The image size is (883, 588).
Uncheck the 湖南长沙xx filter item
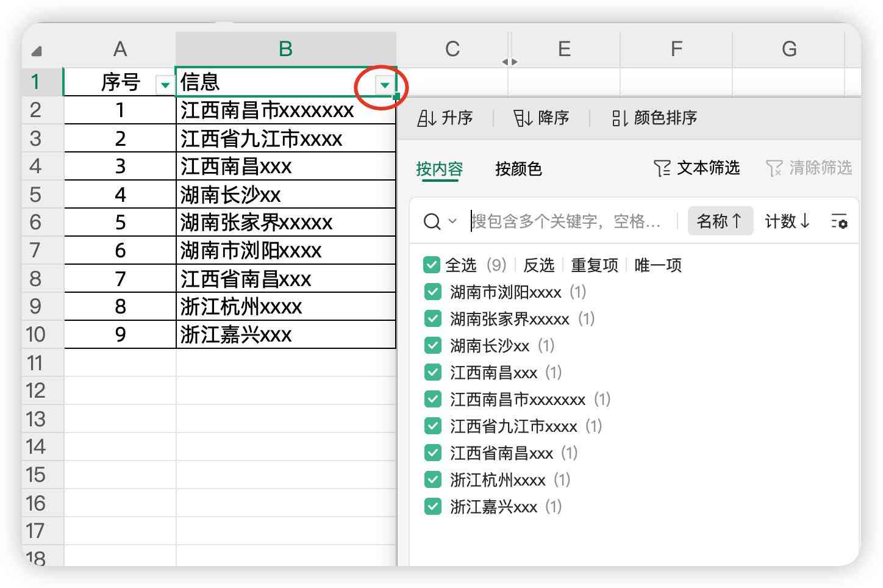click(x=433, y=345)
